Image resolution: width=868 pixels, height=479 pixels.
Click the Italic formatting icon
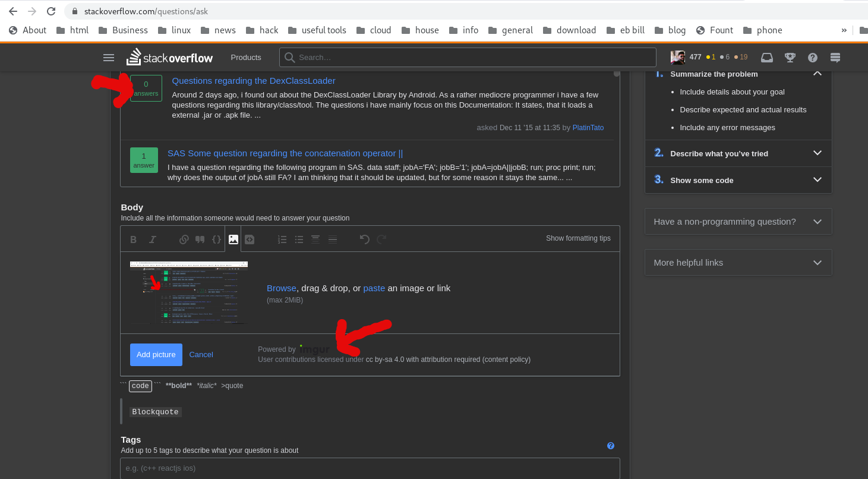(x=152, y=239)
